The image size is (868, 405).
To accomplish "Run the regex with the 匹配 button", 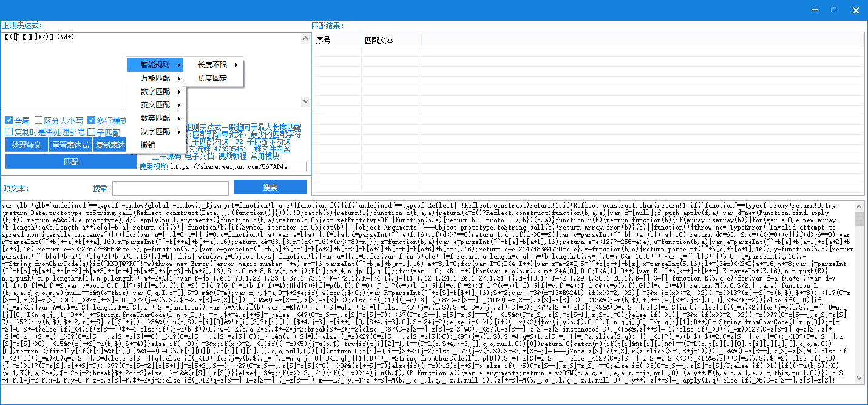I will tap(71, 162).
